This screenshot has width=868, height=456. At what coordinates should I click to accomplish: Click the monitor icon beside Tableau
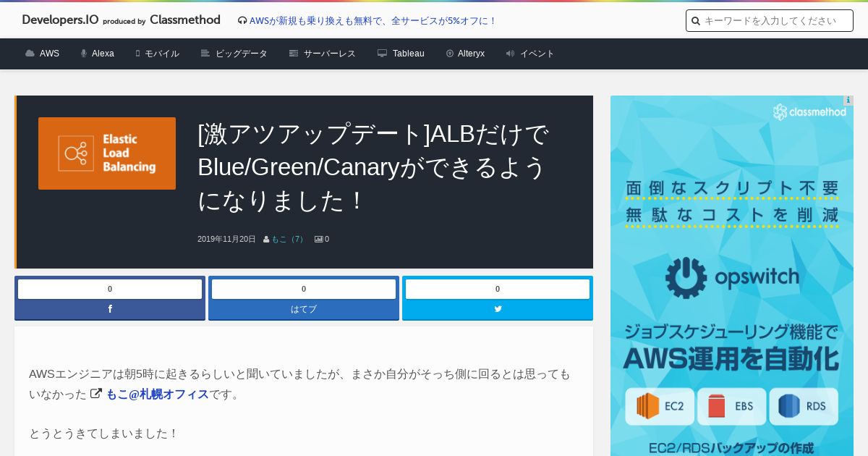(x=383, y=54)
